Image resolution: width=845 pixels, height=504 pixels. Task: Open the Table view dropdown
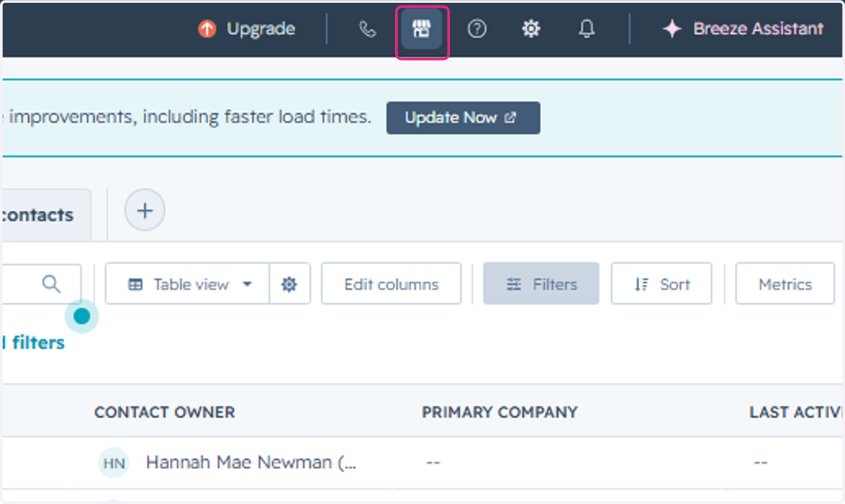(187, 284)
